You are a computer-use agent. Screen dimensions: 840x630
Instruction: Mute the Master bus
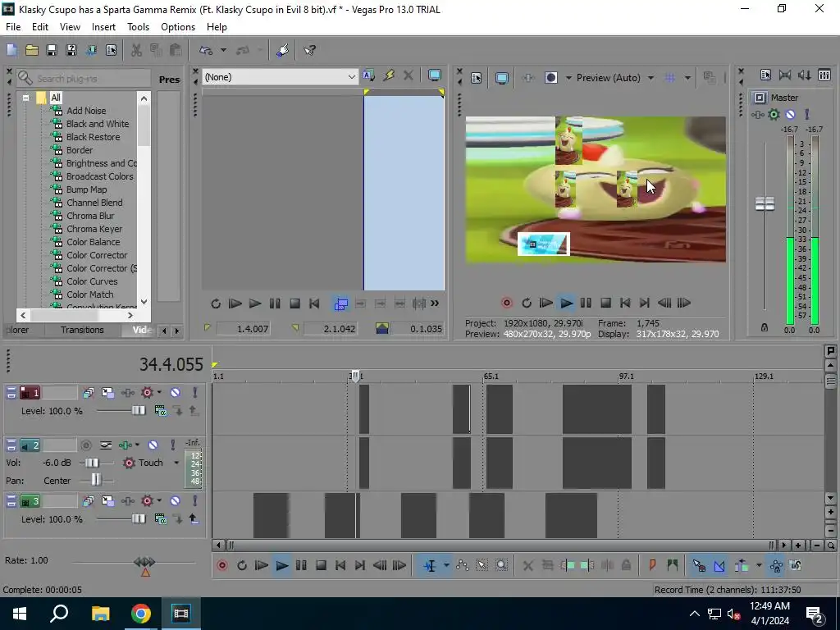(x=790, y=114)
